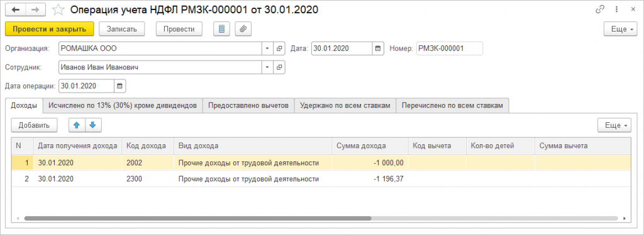This screenshot has width=644, height=235.
Task: Open the calendar for Дата операции field
Action: click(119, 86)
